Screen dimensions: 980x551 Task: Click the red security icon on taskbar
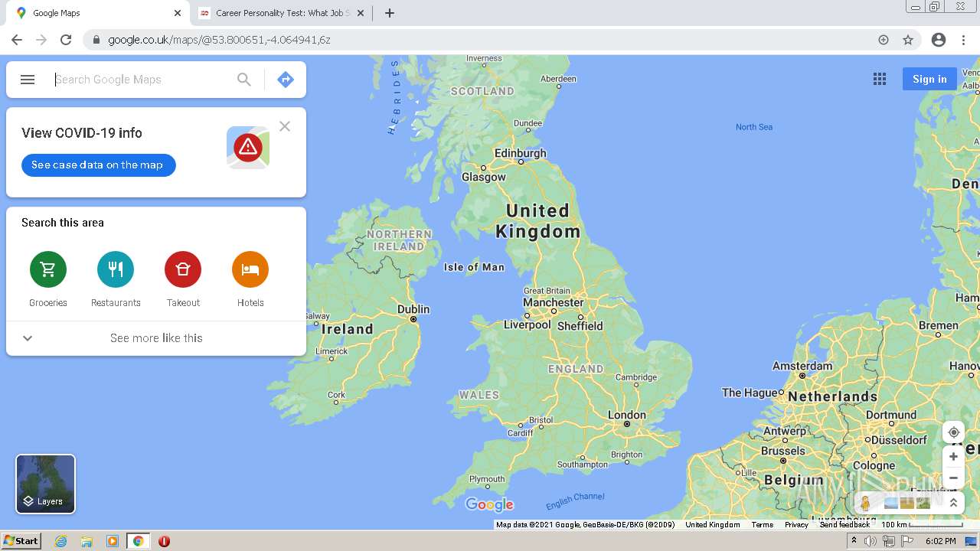coord(164,541)
